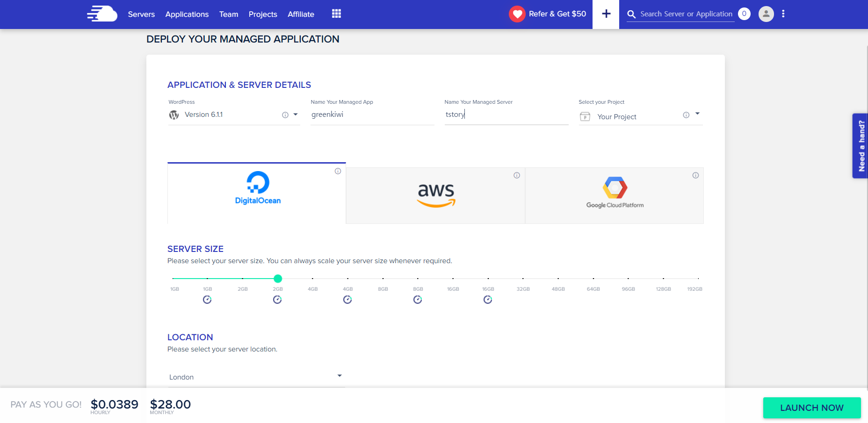Select the 48GB size label

coord(558,289)
